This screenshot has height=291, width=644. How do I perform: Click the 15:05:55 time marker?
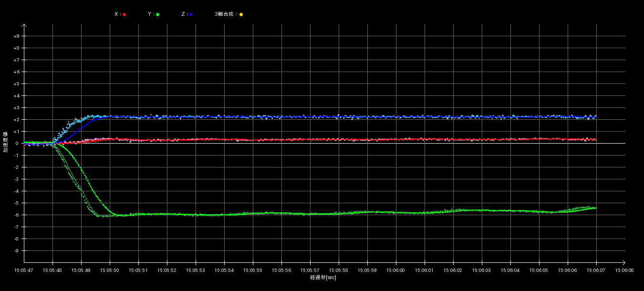pyautogui.click(x=253, y=270)
